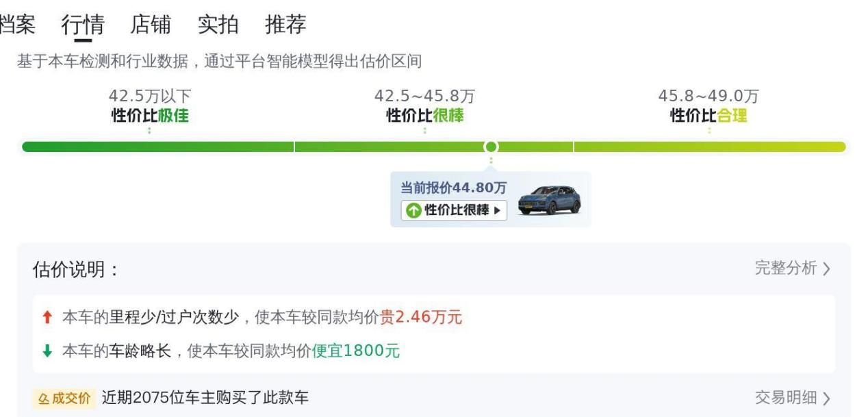Go to the 推荐 tab
Viewport: 868px width, 417px height.
[x=285, y=25]
